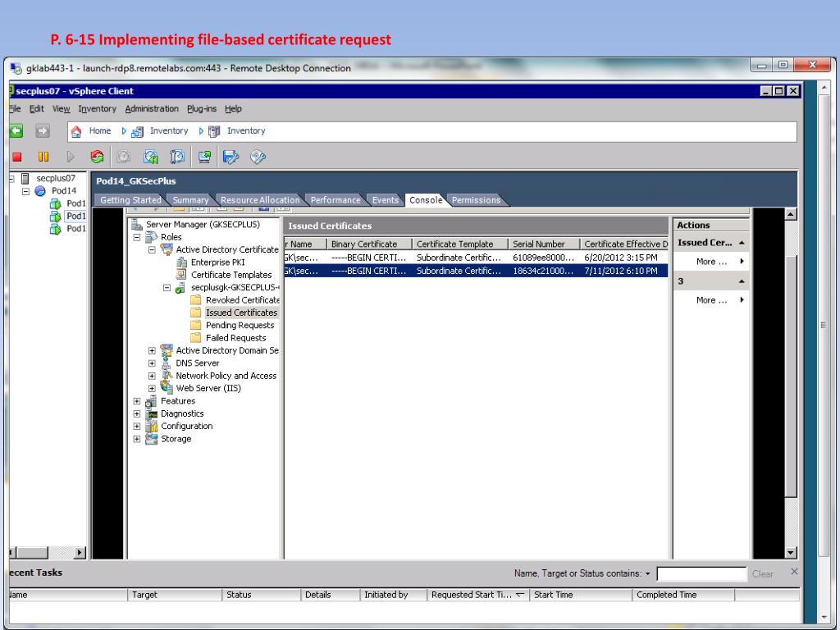Click the console pane's scroll-up arrow
This screenshot has width=840, height=630.
point(791,214)
